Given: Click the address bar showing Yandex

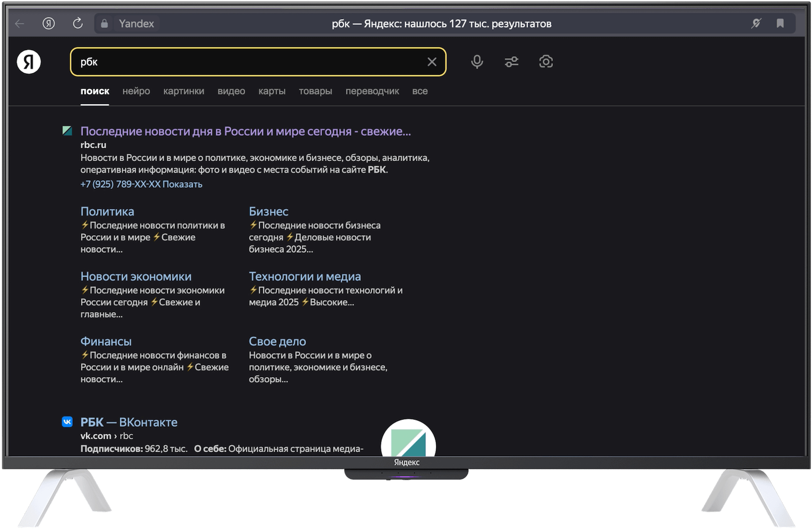Looking at the screenshot, I should pos(444,24).
